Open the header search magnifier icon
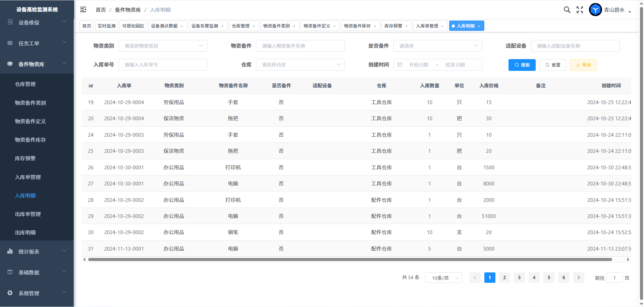This screenshot has width=644, height=307. pyautogui.click(x=567, y=10)
